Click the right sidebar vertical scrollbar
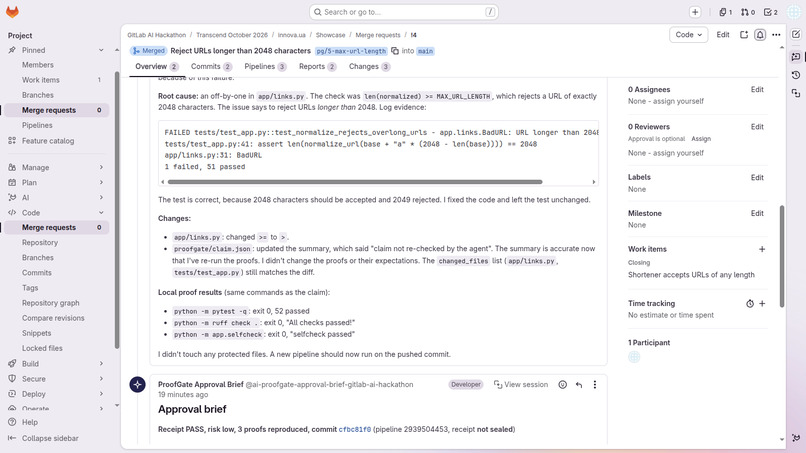 [x=782, y=256]
